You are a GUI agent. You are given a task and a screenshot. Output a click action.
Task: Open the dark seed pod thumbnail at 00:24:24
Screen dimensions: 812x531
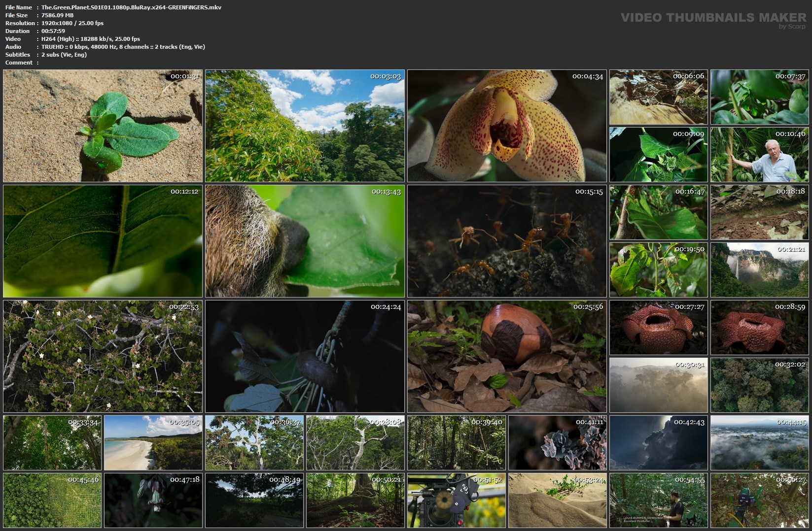click(x=305, y=356)
